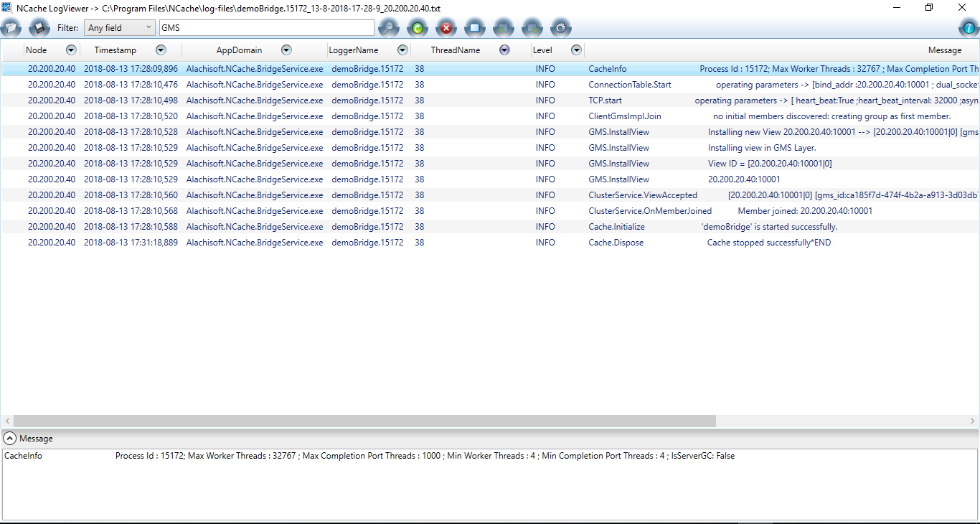Viewport: 980px width, 524px height.
Task: Select the ConnectionTable.Start log entry
Action: click(490, 85)
